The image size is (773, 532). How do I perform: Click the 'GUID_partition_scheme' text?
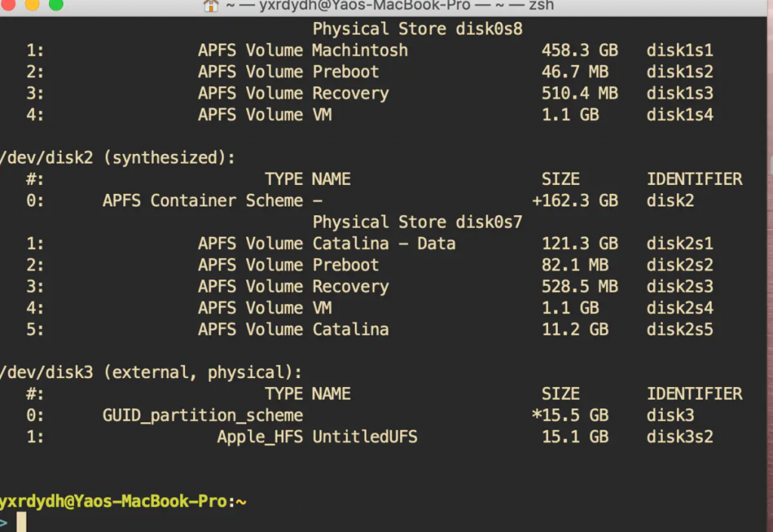click(202, 416)
